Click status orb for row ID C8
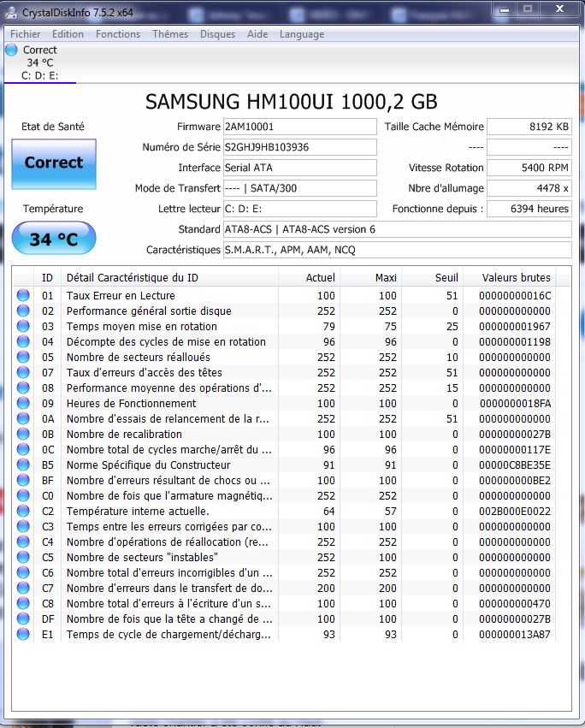This screenshot has height=728, width=585. (23, 603)
